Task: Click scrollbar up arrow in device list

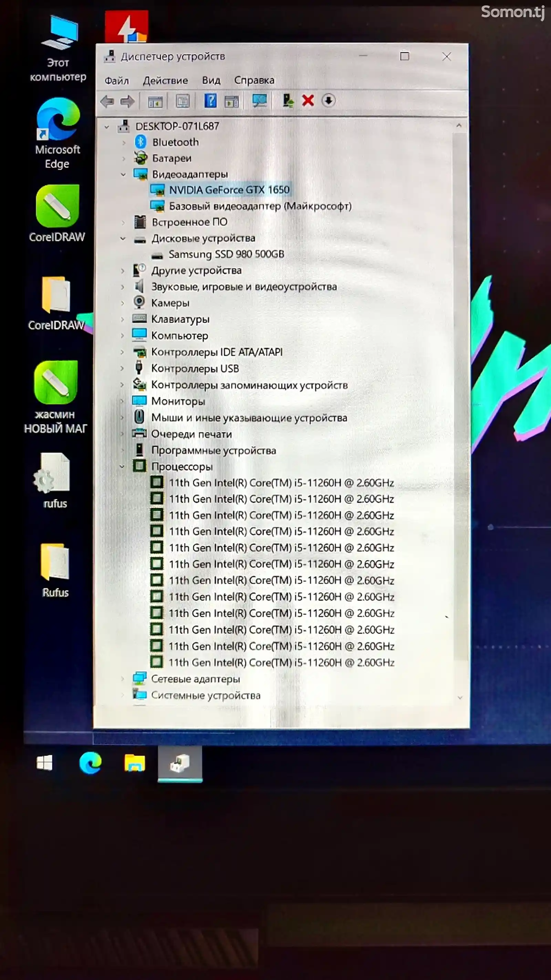Action: 459,125
